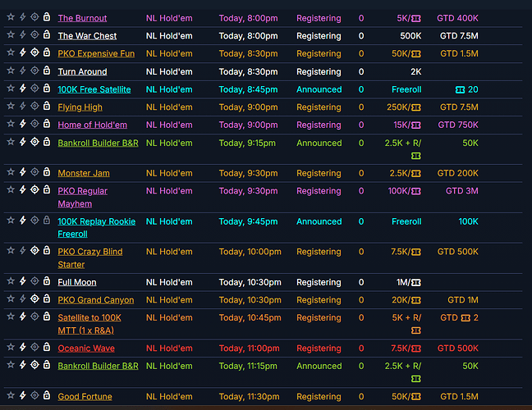The height and width of the screenshot is (410, 532).
Task: Open PKO Grand Canyon link
Action: [x=96, y=300]
